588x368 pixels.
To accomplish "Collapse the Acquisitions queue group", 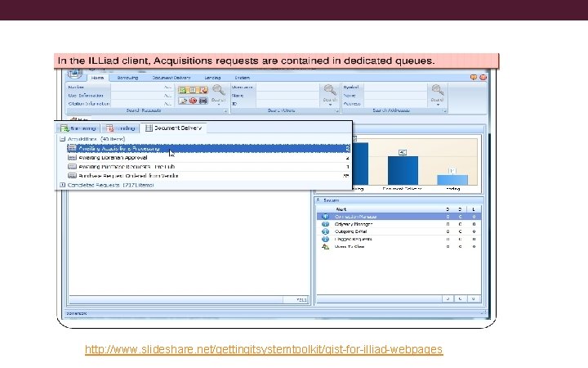I will click(x=63, y=139).
